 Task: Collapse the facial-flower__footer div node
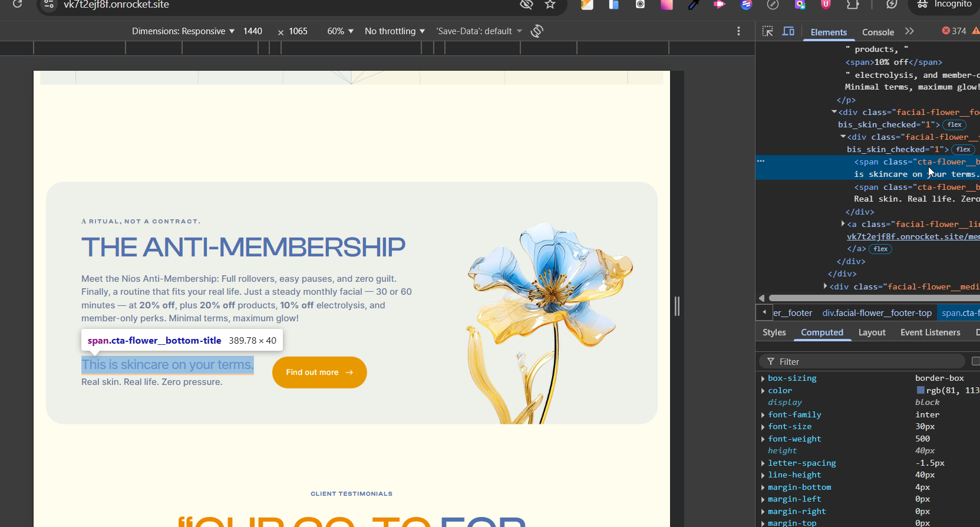[x=834, y=111]
